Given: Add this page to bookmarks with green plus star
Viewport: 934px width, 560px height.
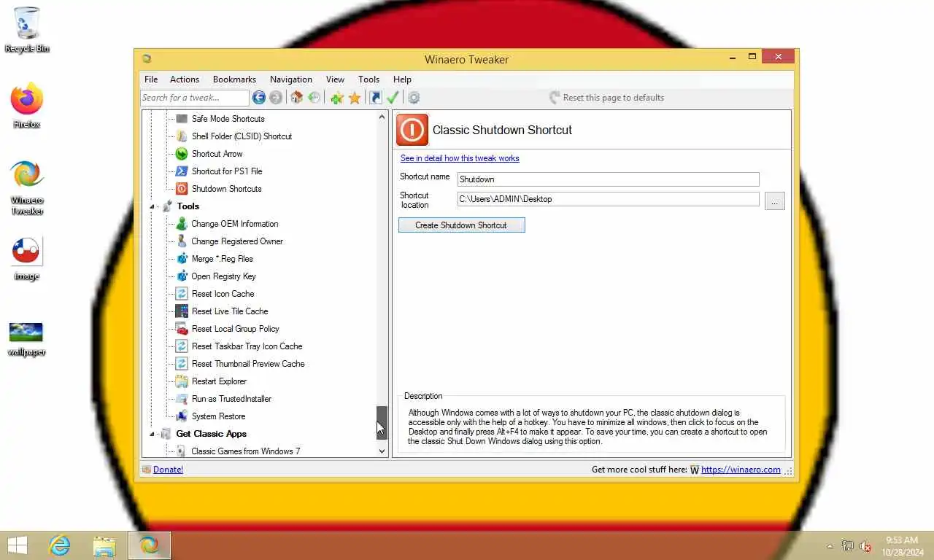Looking at the screenshot, I should point(336,98).
